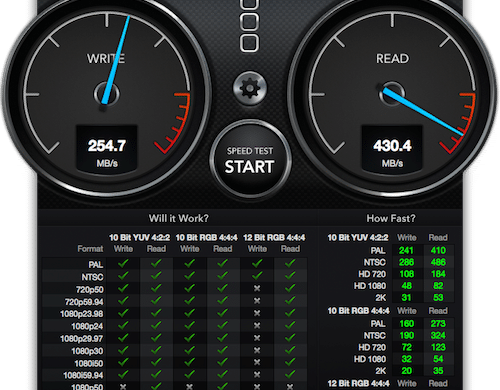500x390 pixels.
Task: Click the 286 NTSC write value
Action: 406,262
